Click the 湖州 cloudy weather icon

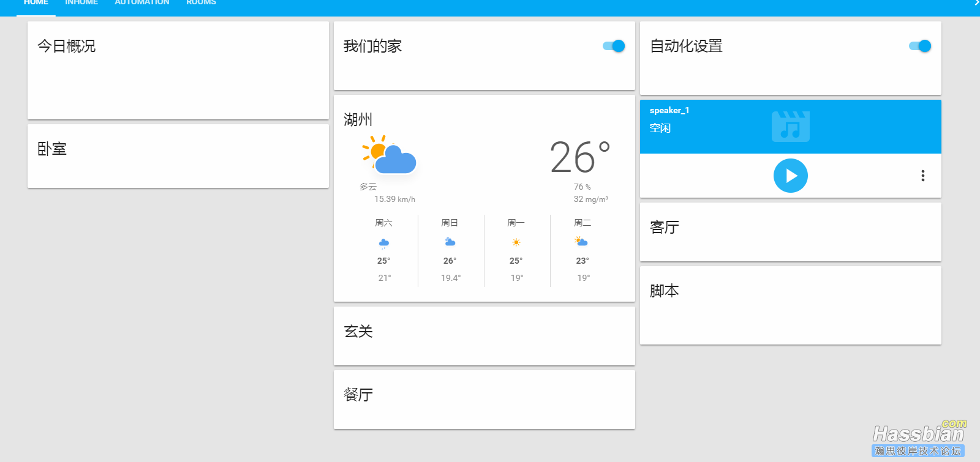tap(389, 155)
